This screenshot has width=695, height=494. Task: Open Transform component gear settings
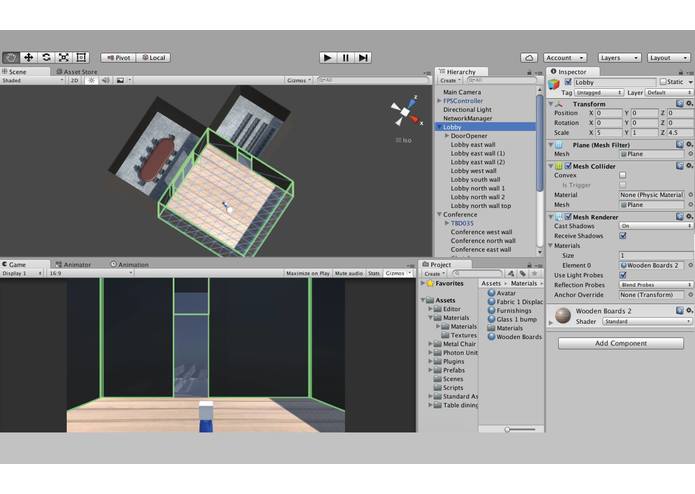[x=689, y=103]
